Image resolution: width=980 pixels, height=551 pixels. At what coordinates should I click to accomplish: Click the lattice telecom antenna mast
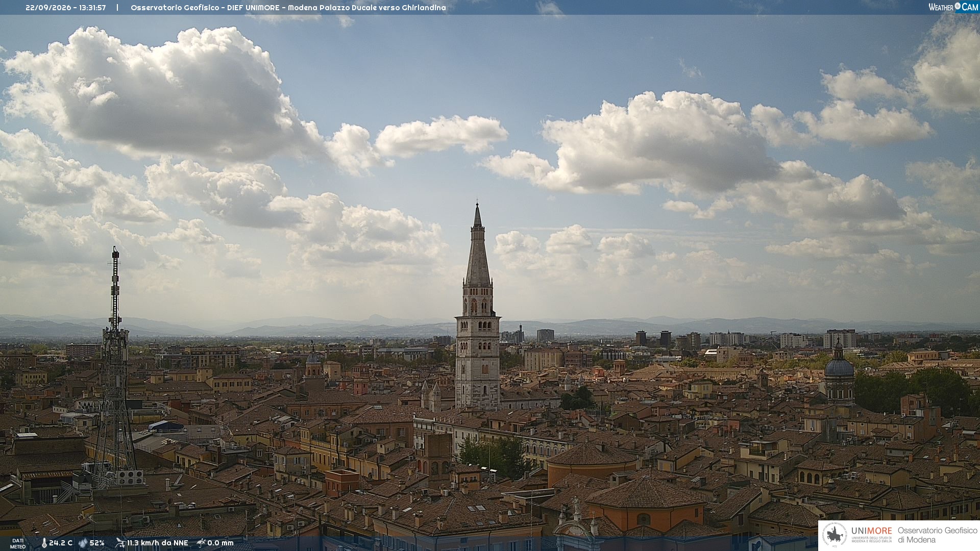click(115, 367)
